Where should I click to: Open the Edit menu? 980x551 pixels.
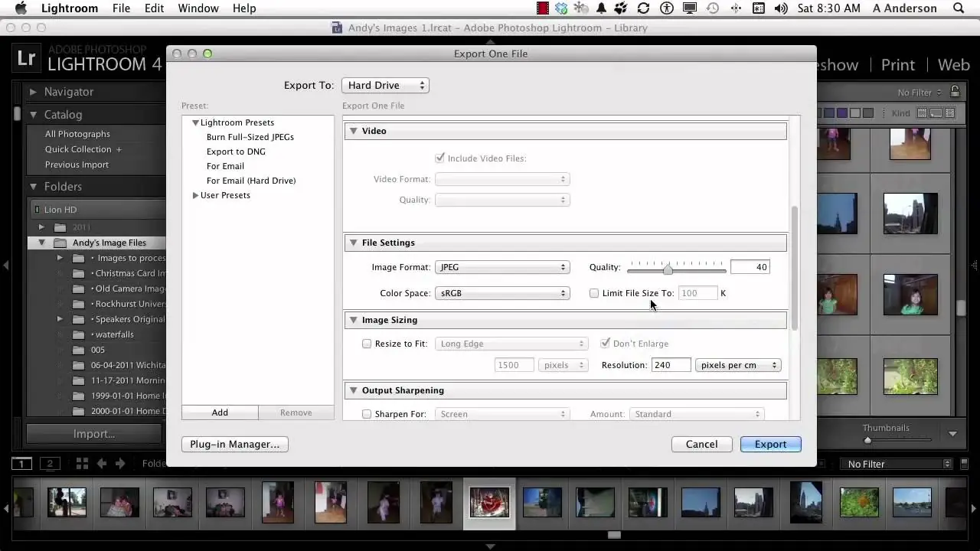coord(155,8)
